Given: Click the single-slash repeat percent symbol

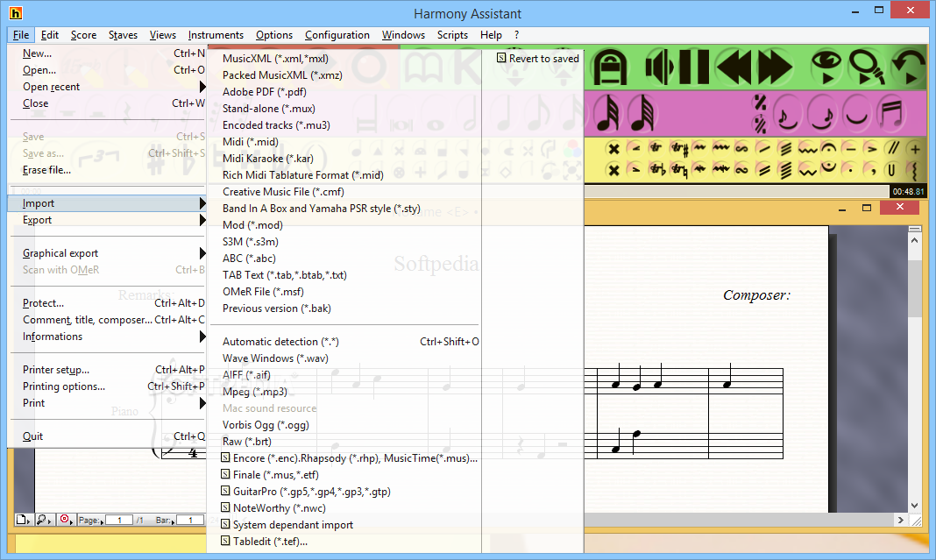Looking at the screenshot, I should coord(760,103).
